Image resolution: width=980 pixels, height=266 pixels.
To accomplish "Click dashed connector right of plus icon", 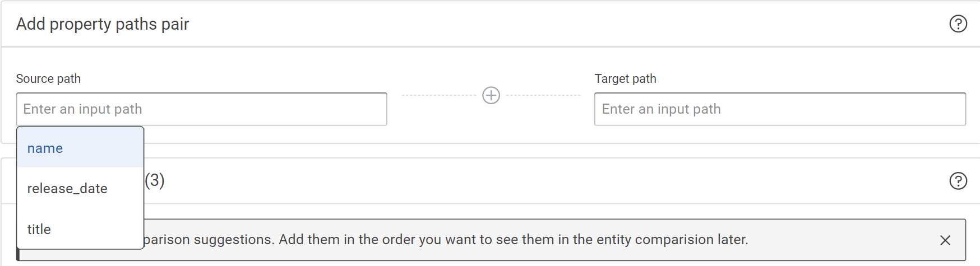I will point(543,95).
